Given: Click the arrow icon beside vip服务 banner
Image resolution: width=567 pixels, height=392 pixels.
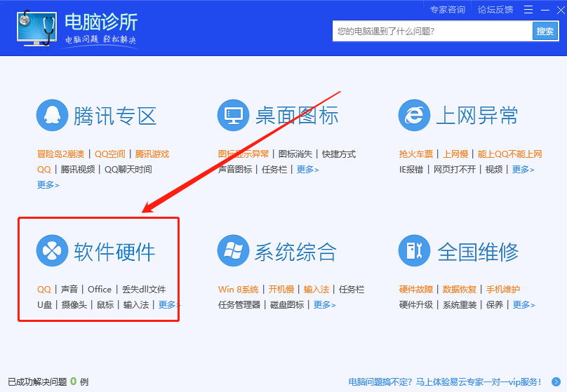Looking at the screenshot, I should (556, 381).
